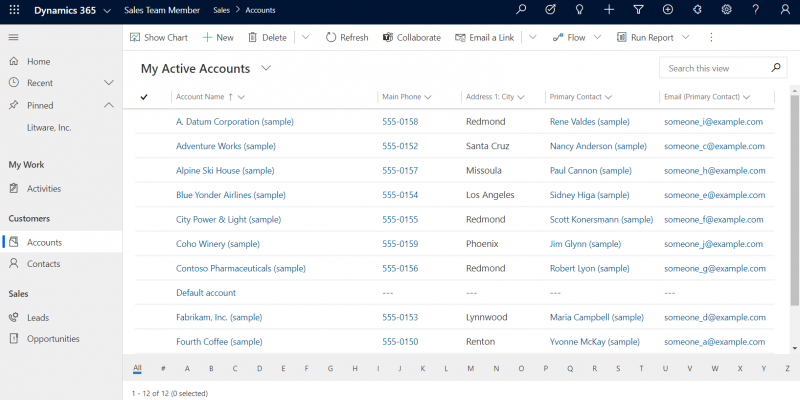The height and width of the screenshot is (400, 800).
Task: Click the Show Chart button
Action: pos(159,37)
